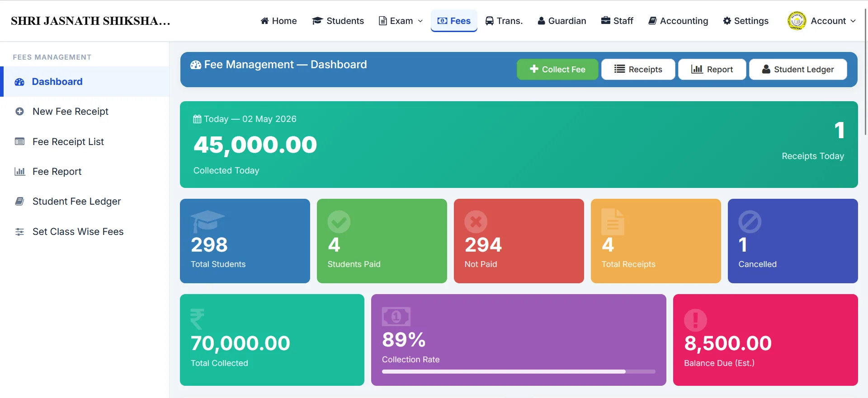Viewport: 868px width, 398px height.
Task: Click the FEES MANAGEMENT sidebar header
Action: (x=52, y=57)
